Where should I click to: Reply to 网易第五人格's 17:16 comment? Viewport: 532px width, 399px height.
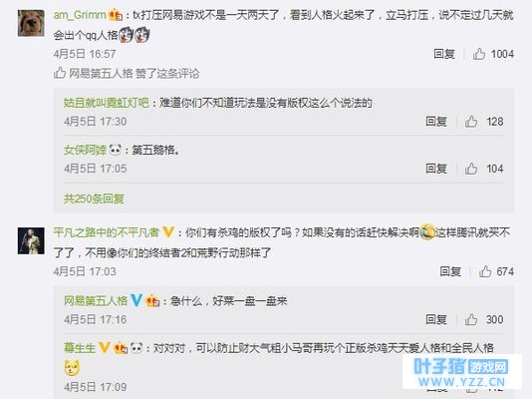point(436,319)
